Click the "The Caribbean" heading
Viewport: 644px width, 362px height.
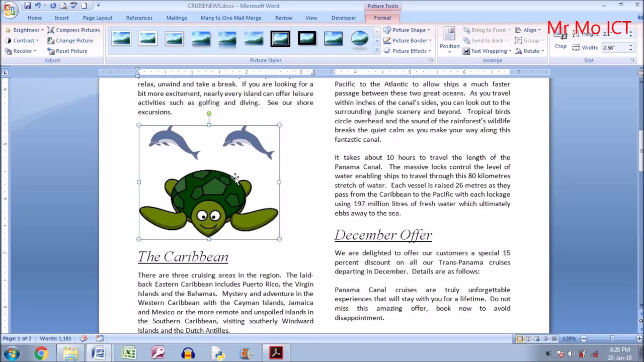tap(183, 257)
